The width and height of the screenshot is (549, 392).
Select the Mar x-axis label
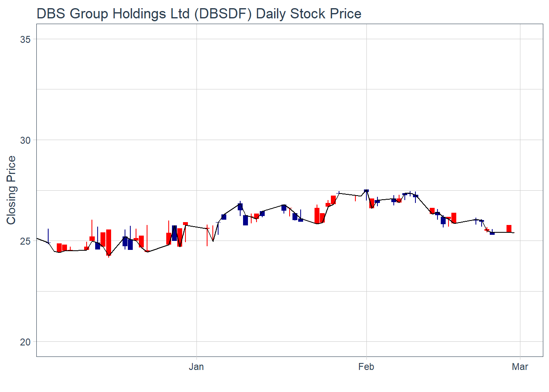pyautogui.click(x=520, y=367)
